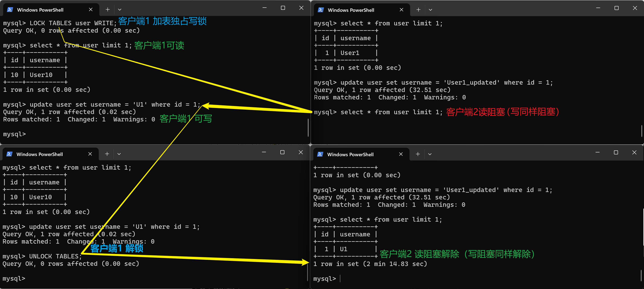
Task: Close the tab in the LOCK TABLES window
Action: tap(91, 9)
